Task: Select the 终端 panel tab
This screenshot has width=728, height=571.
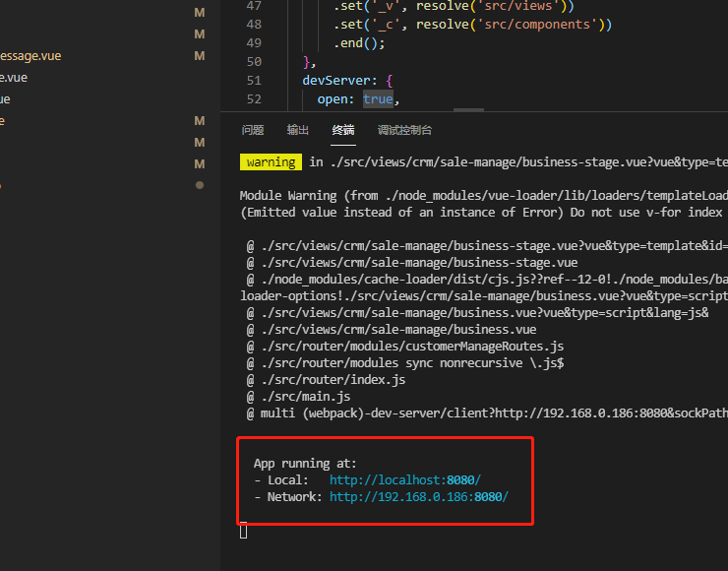Action: pyautogui.click(x=343, y=130)
